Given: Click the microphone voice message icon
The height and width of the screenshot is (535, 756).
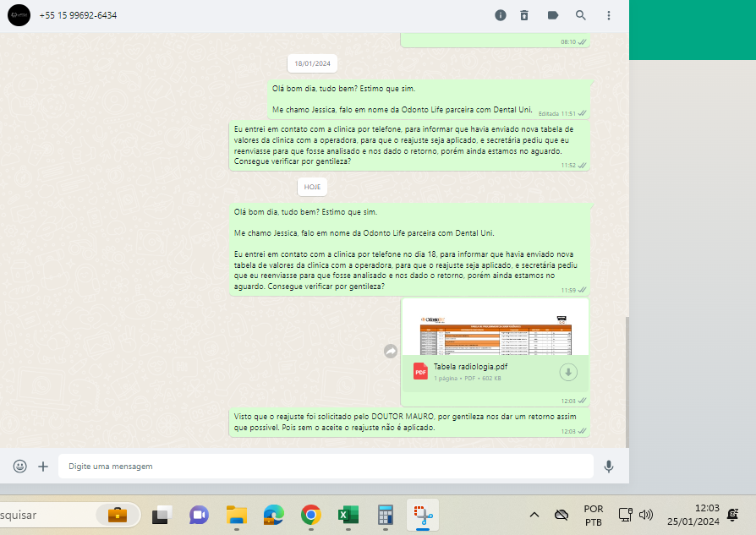Looking at the screenshot, I should coord(609,466).
